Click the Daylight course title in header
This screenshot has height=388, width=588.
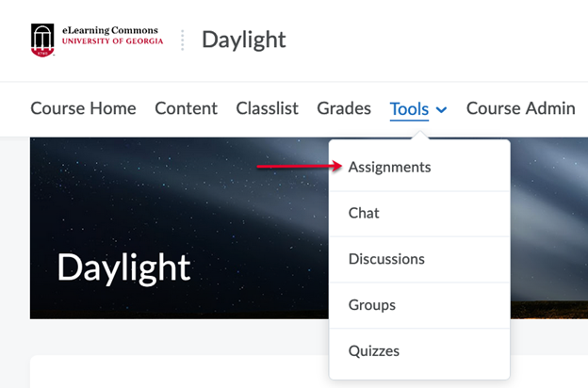tap(244, 40)
